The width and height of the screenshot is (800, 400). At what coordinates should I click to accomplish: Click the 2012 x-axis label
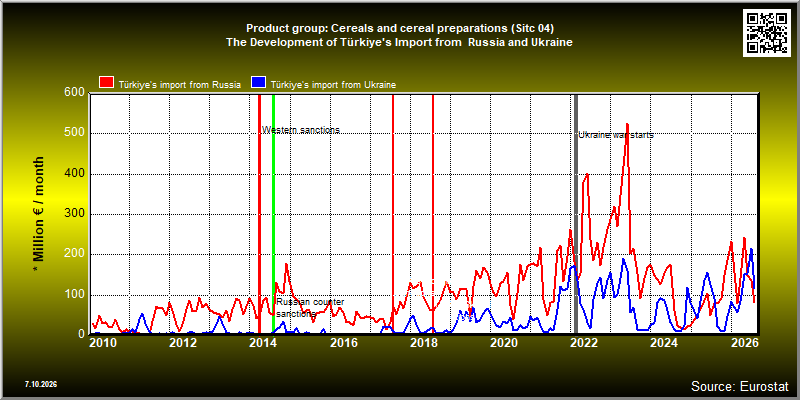[183, 343]
